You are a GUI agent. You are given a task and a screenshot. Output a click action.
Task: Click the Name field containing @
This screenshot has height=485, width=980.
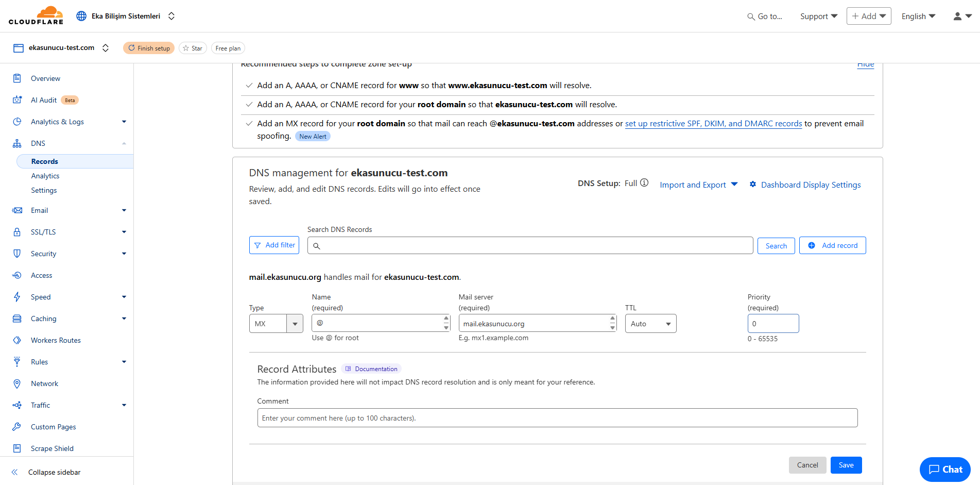[x=381, y=323]
